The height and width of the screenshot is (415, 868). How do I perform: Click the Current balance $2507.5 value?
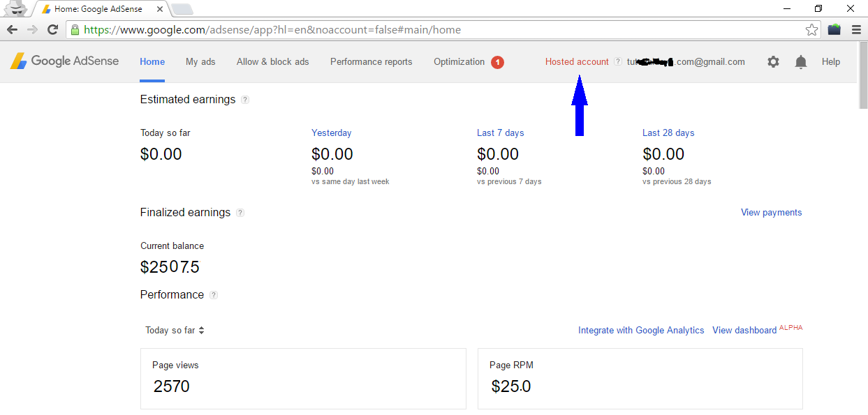point(170,268)
